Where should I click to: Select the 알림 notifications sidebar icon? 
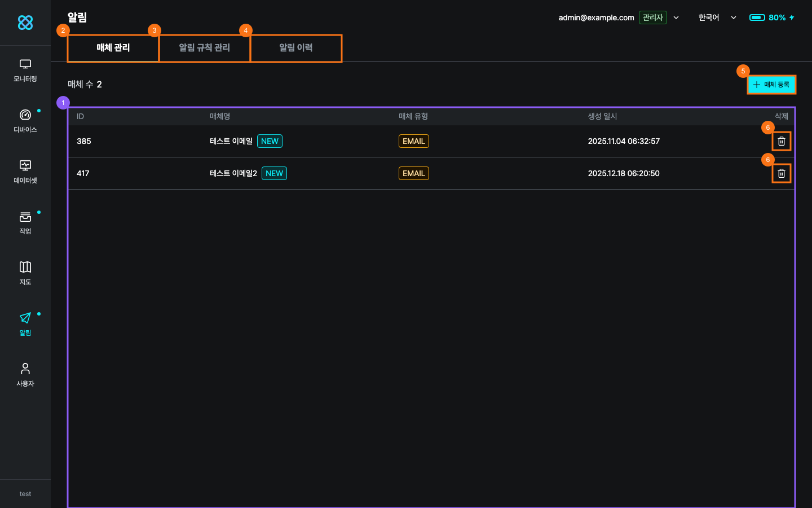[x=25, y=325]
